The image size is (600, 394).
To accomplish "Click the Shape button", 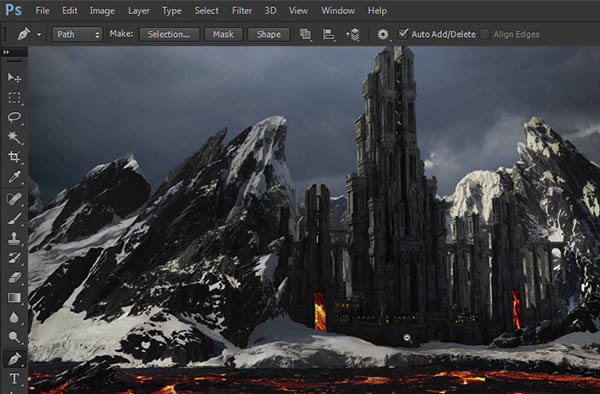I will (269, 34).
